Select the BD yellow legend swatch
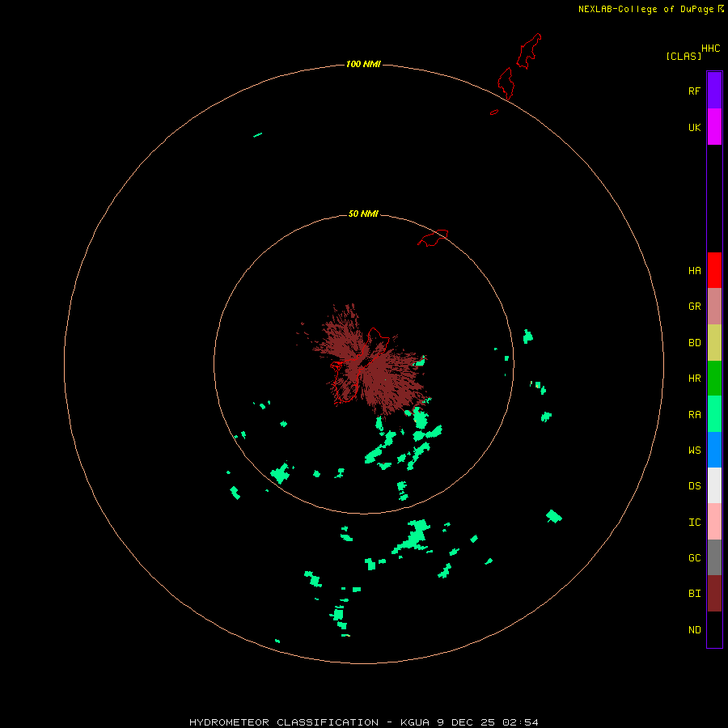728x728 pixels. pyautogui.click(x=714, y=343)
